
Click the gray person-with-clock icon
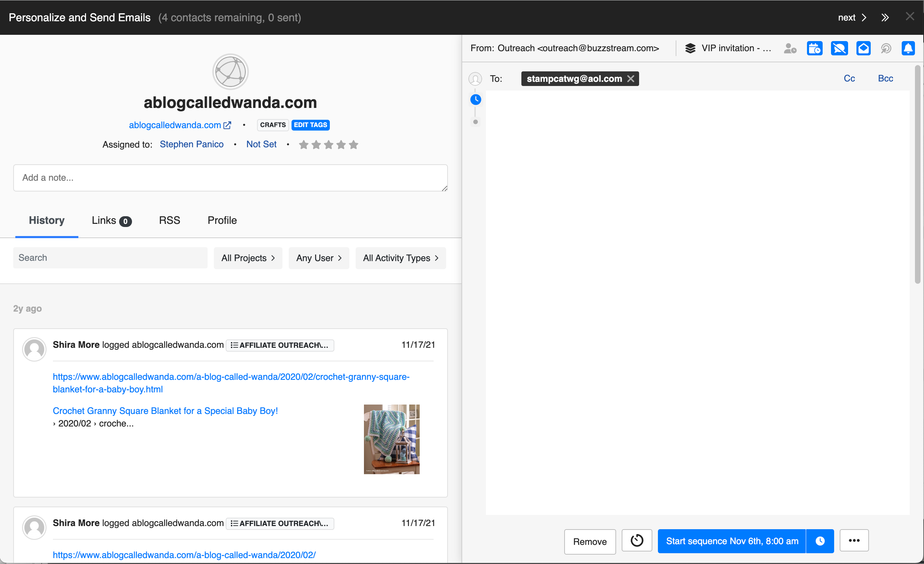tap(790, 48)
